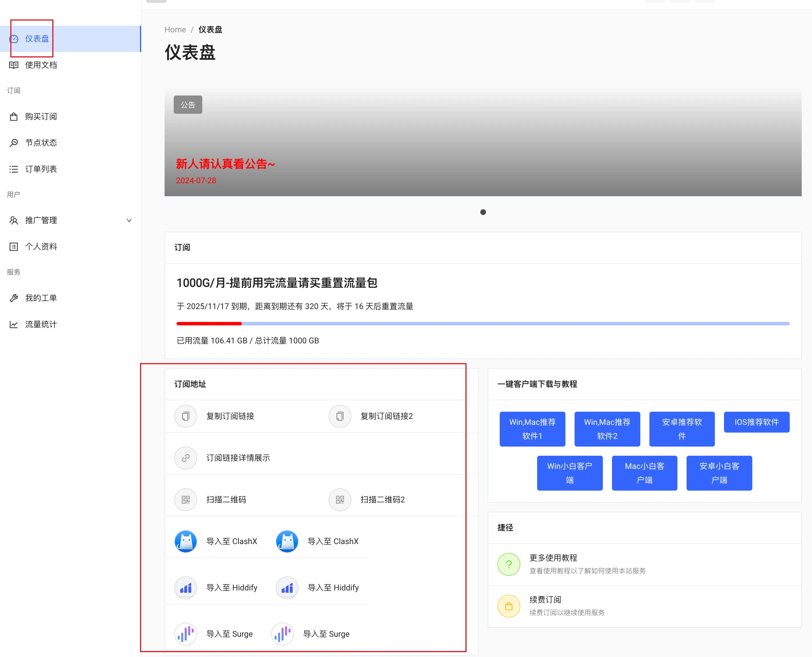
Task: Click the copy icon for 复制订阅链接
Action: pyautogui.click(x=186, y=416)
